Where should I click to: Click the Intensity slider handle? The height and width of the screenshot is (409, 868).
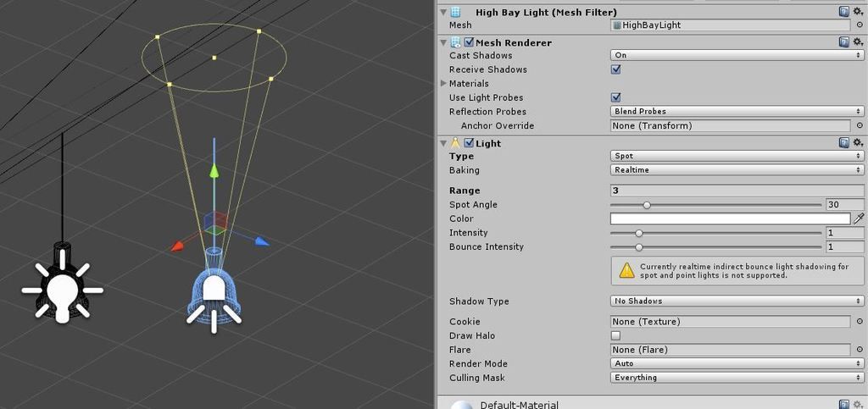click(639, 233)
